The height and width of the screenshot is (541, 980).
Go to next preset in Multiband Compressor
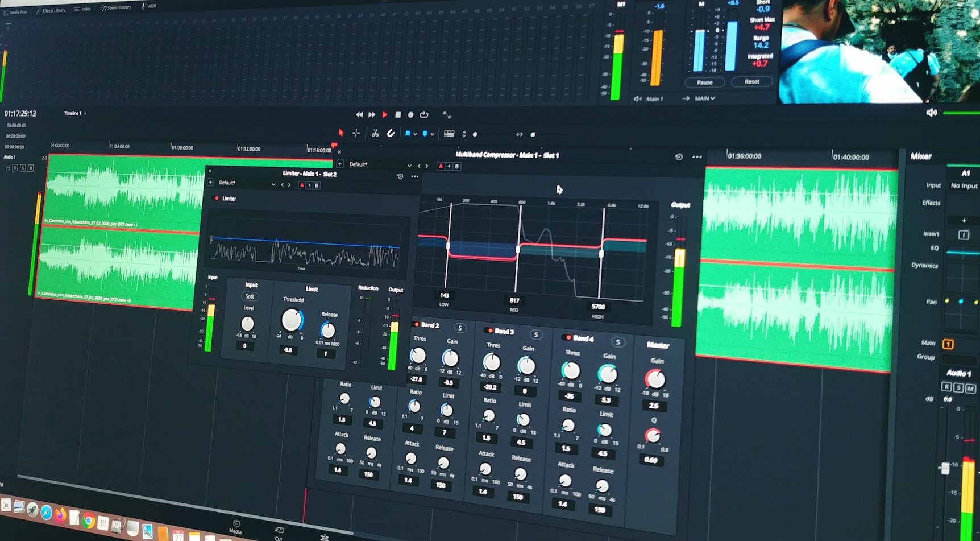[427, 166]
